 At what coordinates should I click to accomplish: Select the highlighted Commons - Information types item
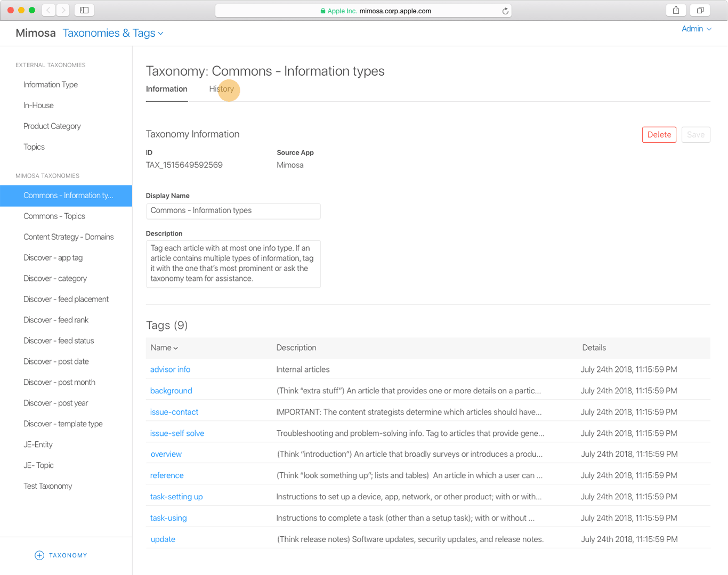(x=66, y=196)
